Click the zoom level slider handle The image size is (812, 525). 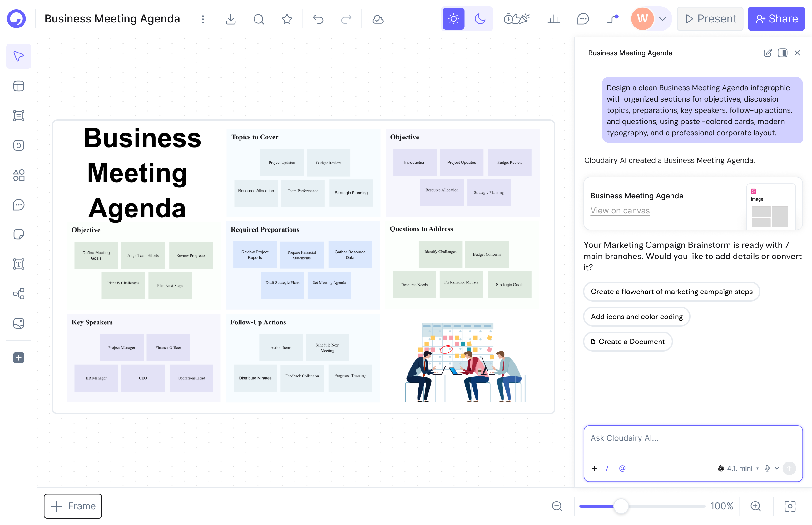(621, 506)
